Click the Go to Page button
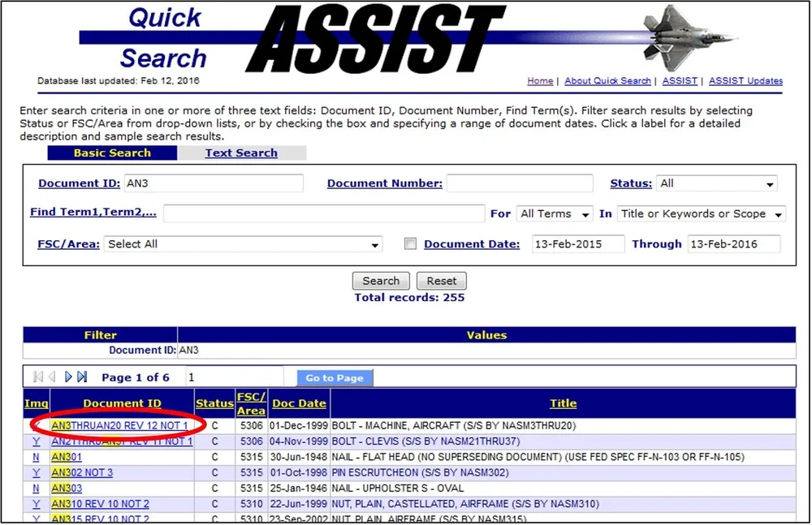Image resolution: width=812 pixels, height=525 pixels. tap(335, 378)
